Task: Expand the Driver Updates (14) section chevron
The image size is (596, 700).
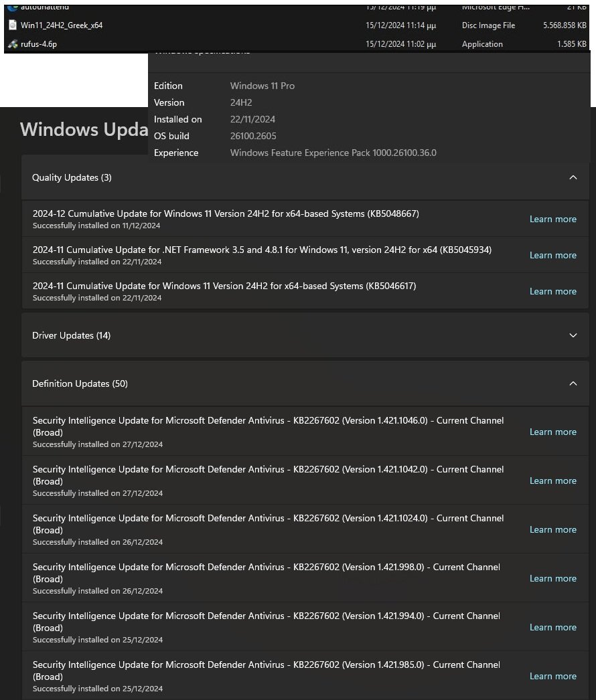Action: [573, 335]
